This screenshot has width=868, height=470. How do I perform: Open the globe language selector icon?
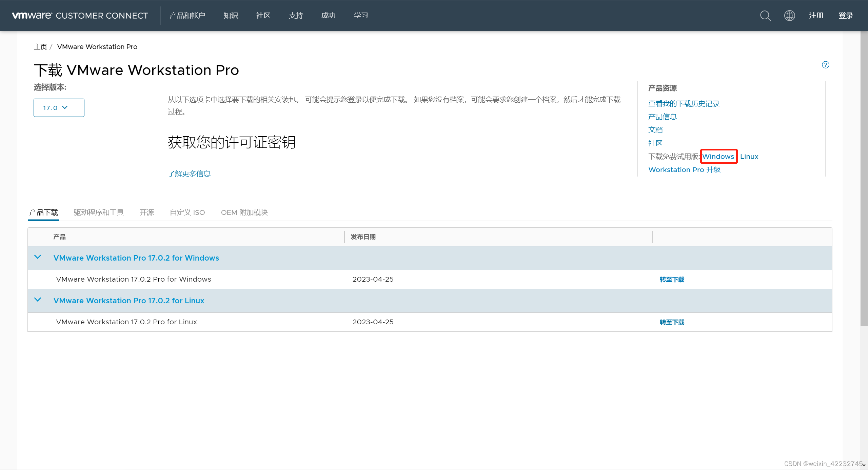[x=789, y=16]
